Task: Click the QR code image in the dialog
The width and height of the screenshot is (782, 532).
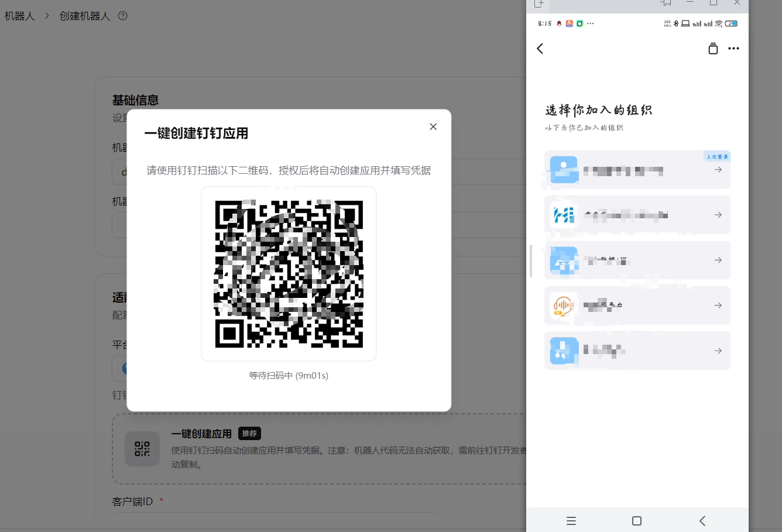Action: click(x=289, y=274)
